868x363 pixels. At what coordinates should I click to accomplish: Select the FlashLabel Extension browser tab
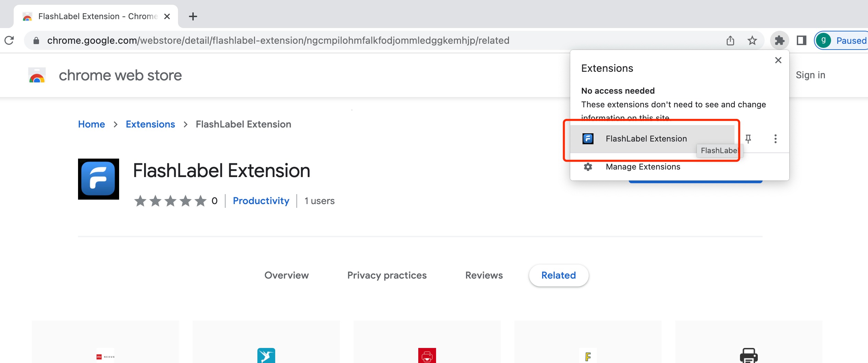click(96, 16)
